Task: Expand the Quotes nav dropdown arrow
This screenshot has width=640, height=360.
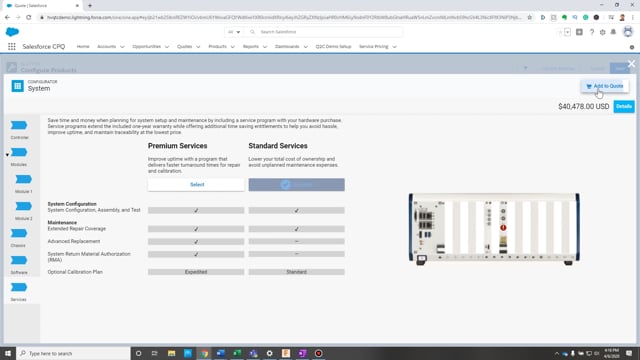Action: 198,47
